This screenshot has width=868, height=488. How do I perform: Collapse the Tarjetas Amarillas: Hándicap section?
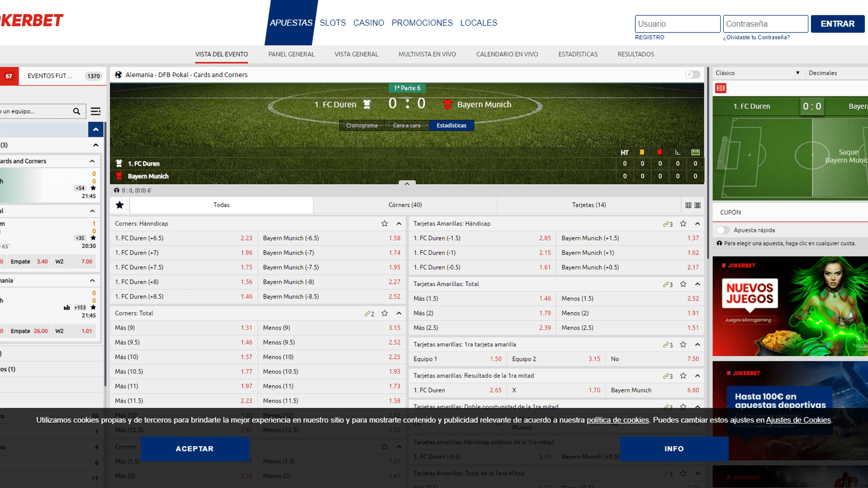pyautogui.click(x=698, y=224)
